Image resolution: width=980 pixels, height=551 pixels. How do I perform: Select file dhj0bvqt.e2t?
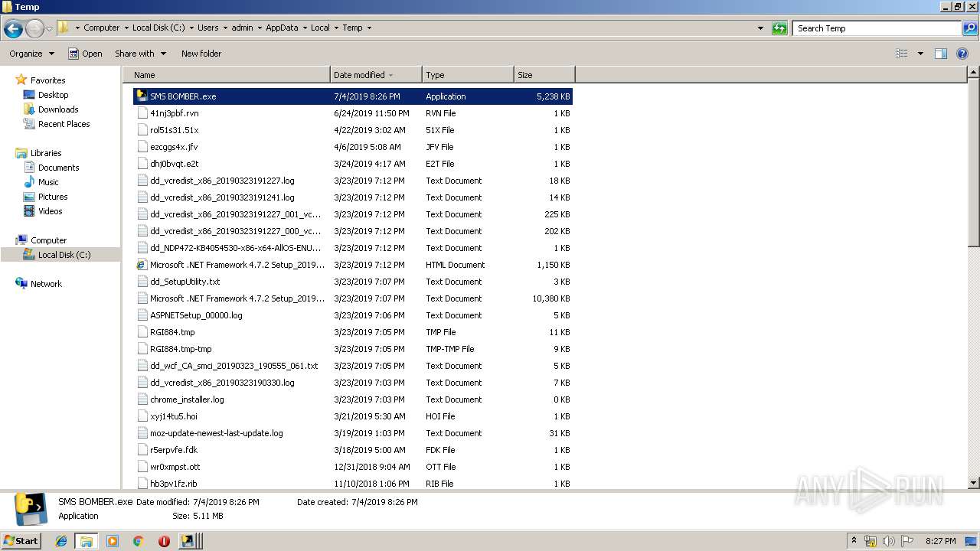pyautogui.click(x=175, y=164)
